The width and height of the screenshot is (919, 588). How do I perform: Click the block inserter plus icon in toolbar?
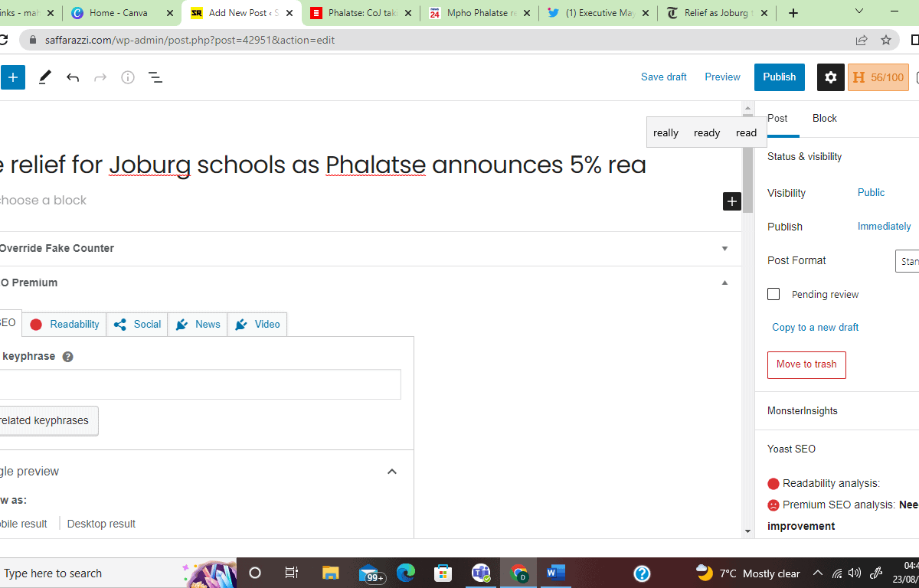coord(12,77)
